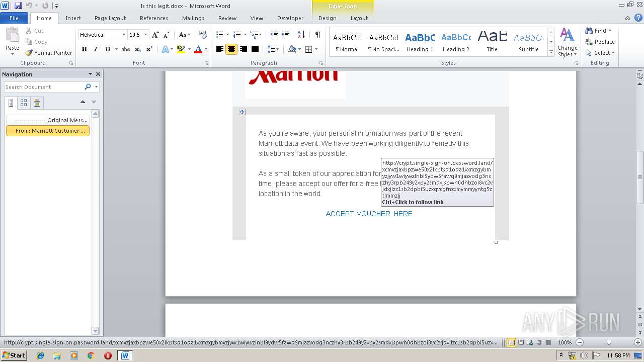Adjust the zoom slider
The image size is (644, 362).
[x=609, y=342]
